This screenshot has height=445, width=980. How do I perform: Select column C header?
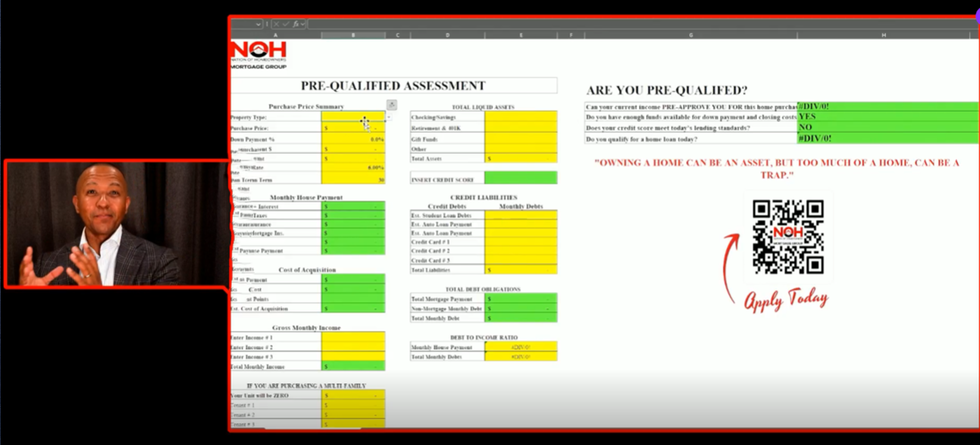398,35
